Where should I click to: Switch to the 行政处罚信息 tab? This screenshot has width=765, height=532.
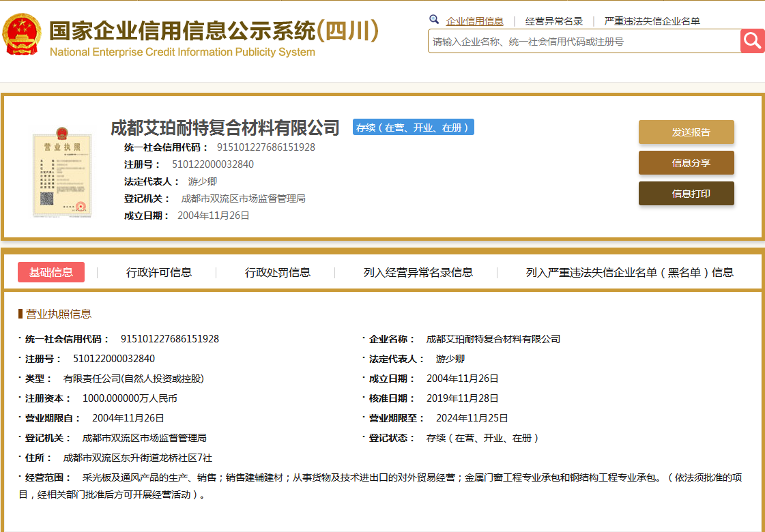pyautogui.click(x=277, y=271)
